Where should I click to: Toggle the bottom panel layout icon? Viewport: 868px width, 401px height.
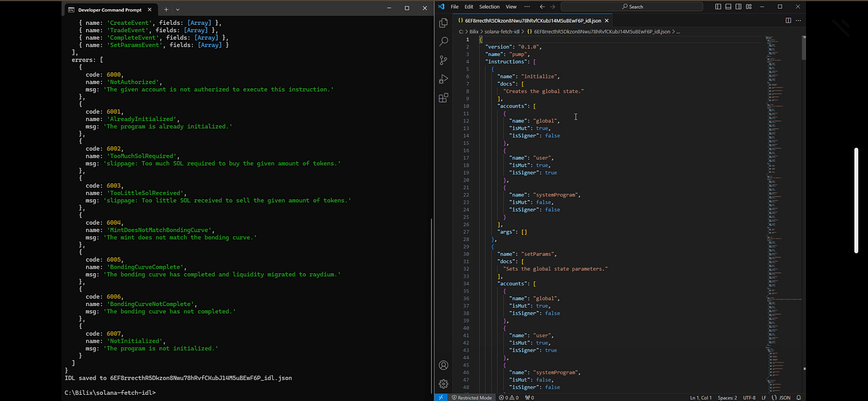tap(728, 7)
